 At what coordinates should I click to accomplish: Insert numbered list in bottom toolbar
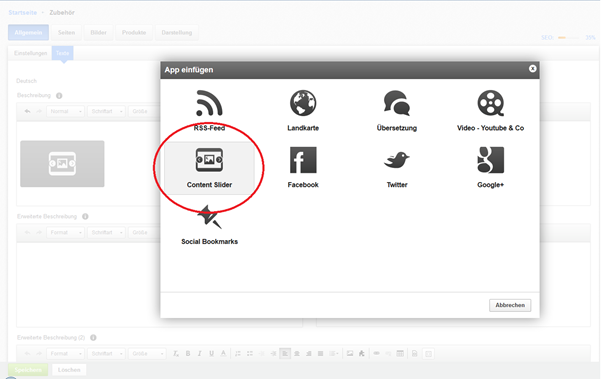[x=238, y=354]
